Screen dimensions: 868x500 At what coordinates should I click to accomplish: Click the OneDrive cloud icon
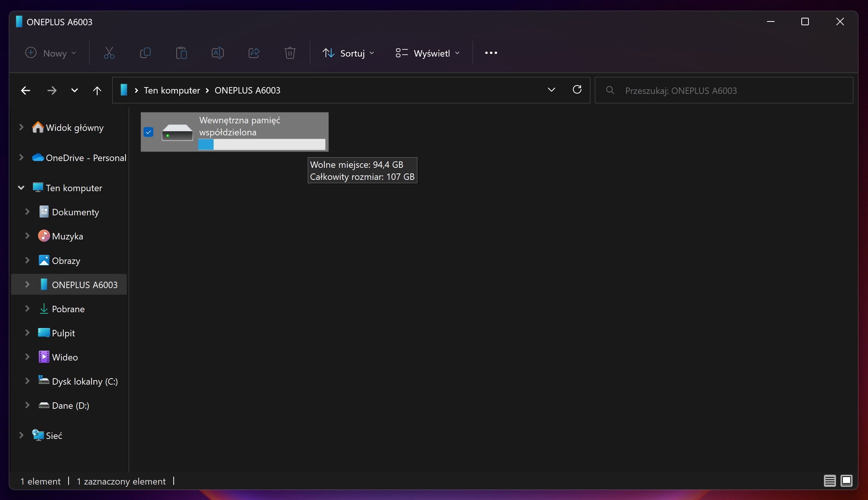click(38, 158)
